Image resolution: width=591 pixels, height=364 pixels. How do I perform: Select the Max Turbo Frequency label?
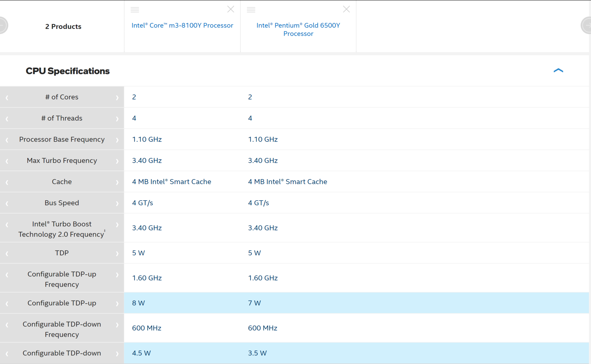62,161
